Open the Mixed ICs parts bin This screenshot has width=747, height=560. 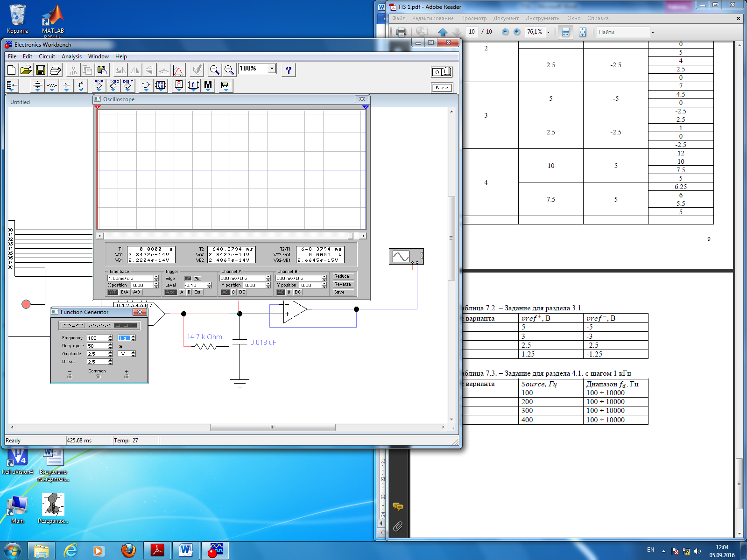click(113, 85)
